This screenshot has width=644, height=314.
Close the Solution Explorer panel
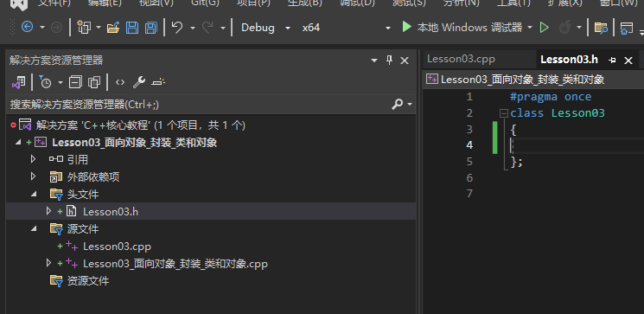[x=405, y=61]
